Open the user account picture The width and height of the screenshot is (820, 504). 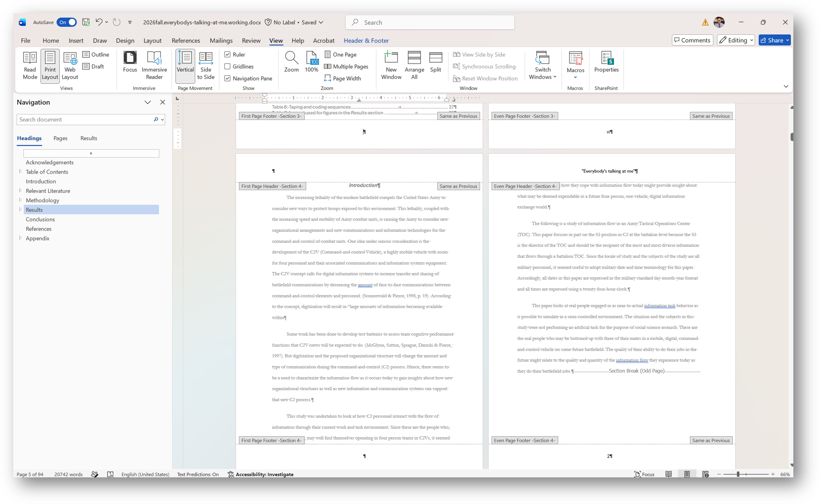(x=719, y=22)
